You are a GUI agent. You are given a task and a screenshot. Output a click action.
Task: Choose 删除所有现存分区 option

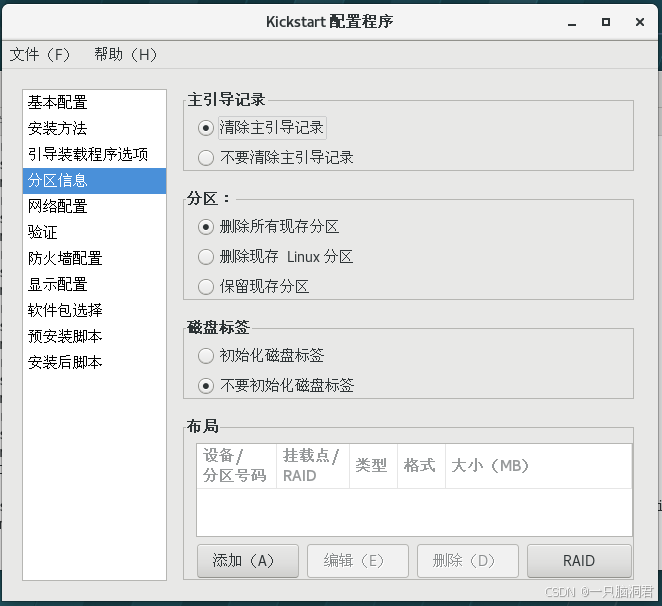pos(206,227)
